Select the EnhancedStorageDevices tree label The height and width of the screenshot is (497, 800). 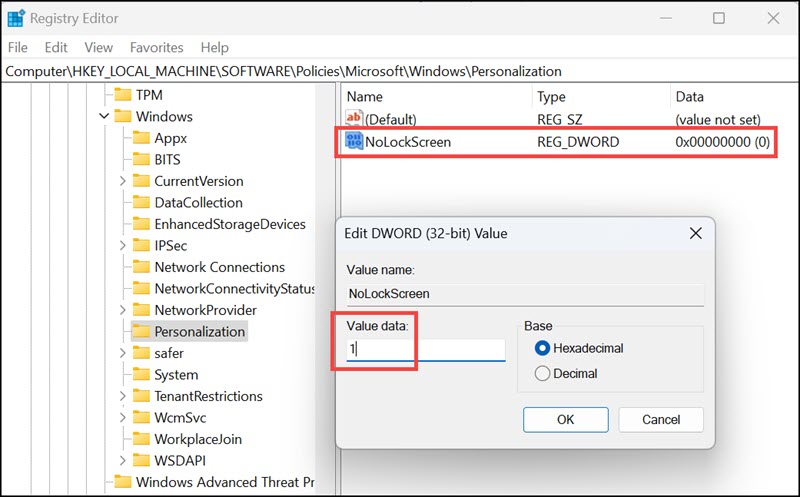230,224
